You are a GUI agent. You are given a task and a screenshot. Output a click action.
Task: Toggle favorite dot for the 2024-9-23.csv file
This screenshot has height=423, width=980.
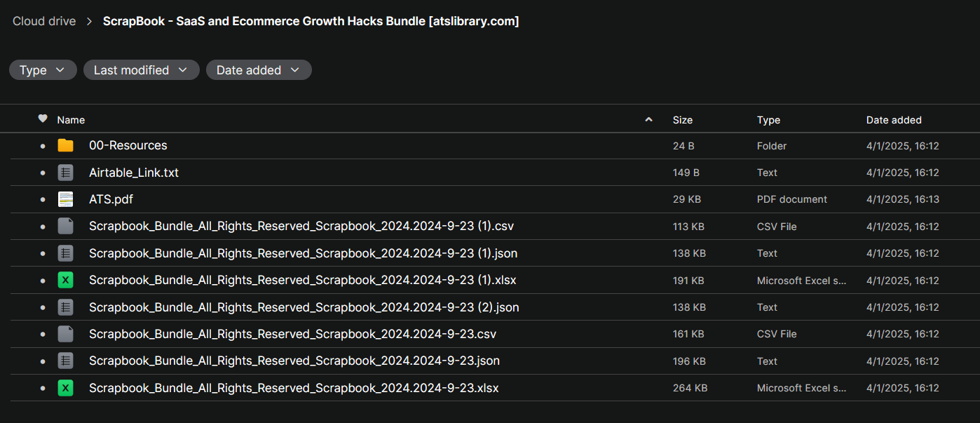(43, 334)
